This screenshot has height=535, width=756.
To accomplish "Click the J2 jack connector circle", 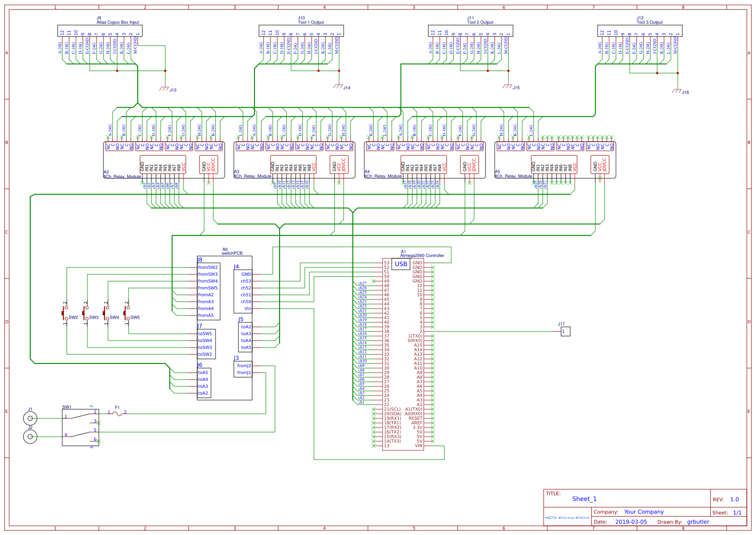I will click(x=30, y=437).
